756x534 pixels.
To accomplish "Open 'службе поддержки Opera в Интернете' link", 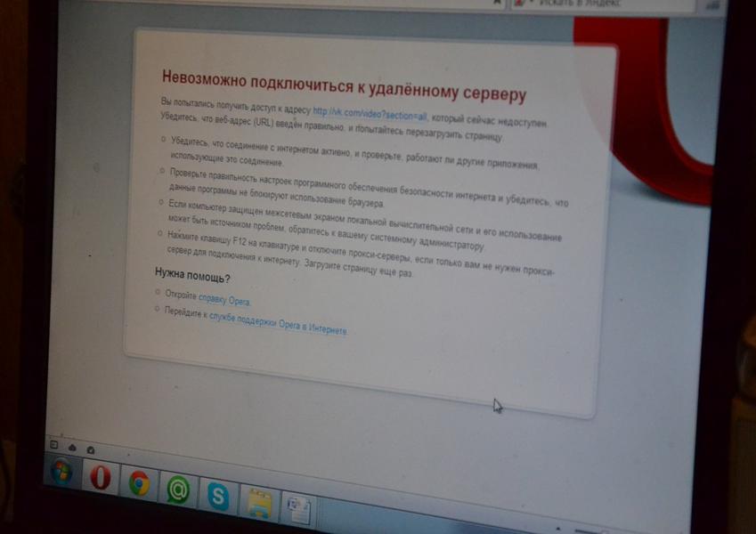I will tap(278, 324).
